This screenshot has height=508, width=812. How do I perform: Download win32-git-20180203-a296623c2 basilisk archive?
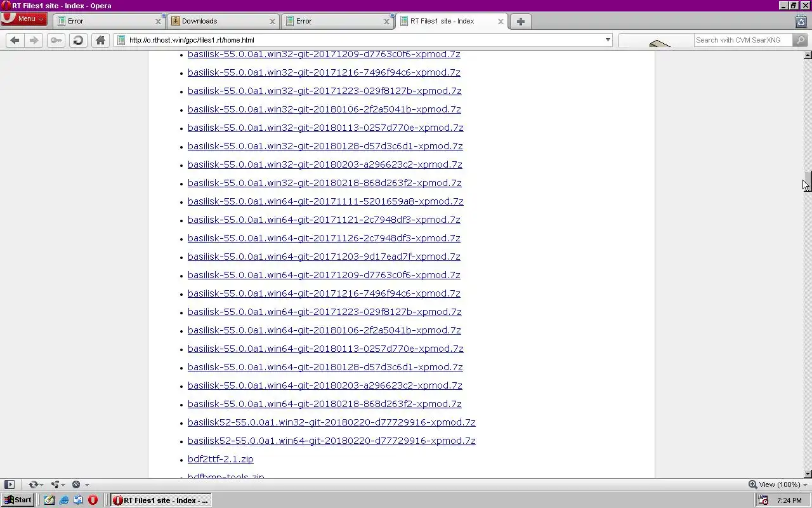[325, 164]
